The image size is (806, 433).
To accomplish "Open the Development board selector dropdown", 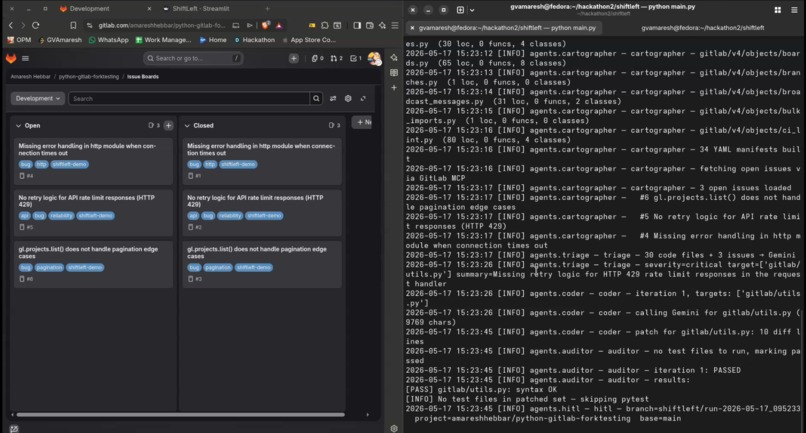I will coord(38,99).
